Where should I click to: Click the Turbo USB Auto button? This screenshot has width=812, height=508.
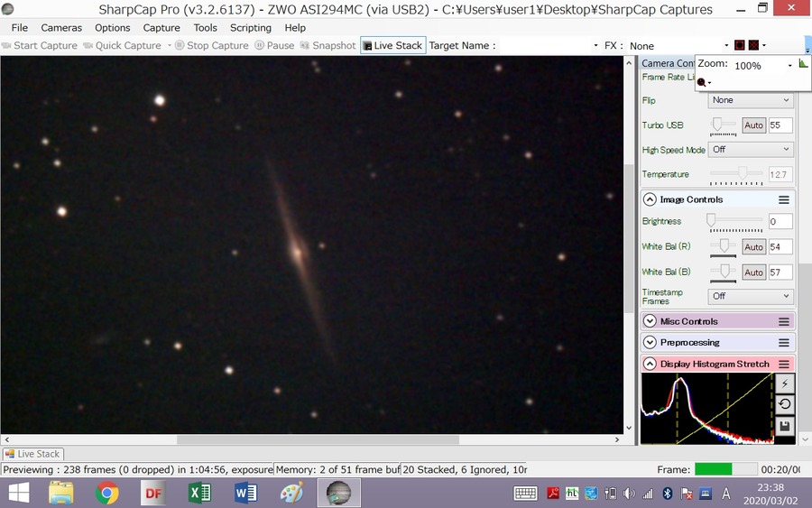(753, 125)
